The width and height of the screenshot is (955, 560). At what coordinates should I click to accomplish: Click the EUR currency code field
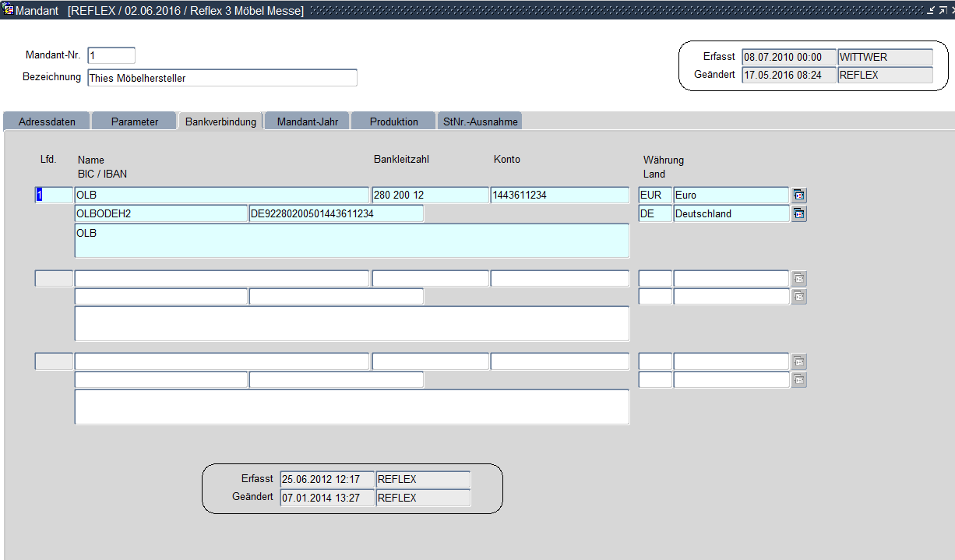click(x=654, y=195)
